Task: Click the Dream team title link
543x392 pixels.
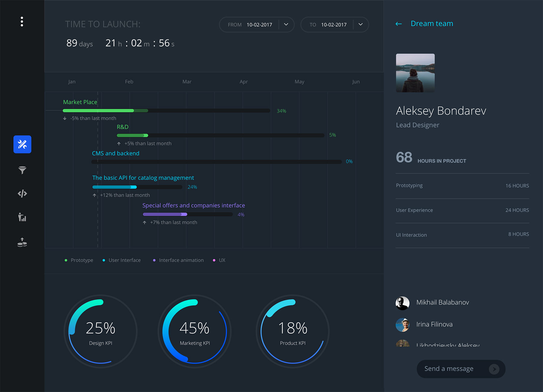Action: (x=432, y=24)
